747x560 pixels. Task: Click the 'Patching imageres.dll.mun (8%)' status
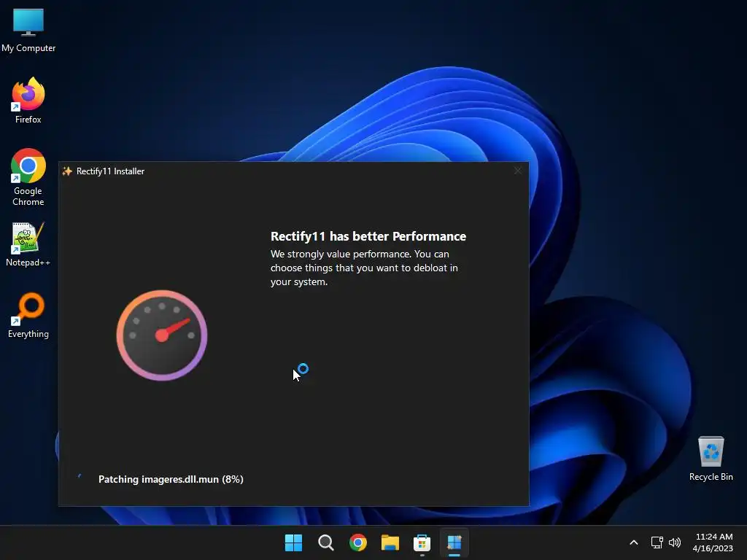171,479
